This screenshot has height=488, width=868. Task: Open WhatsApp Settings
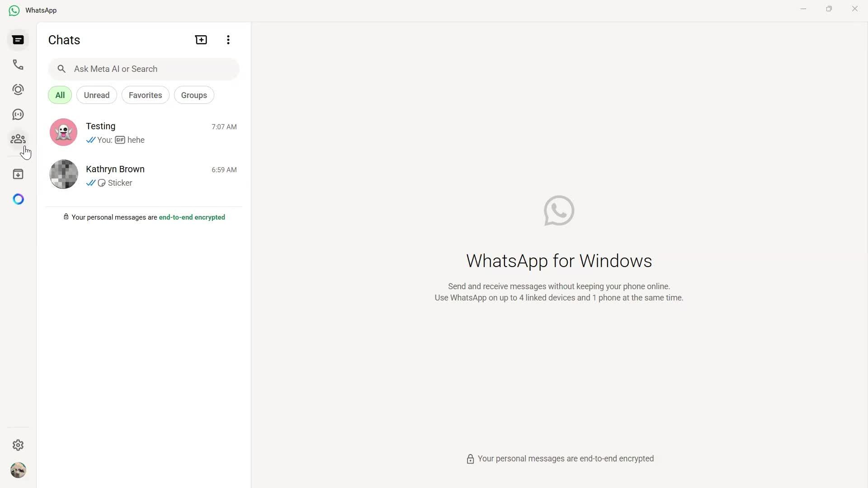coord(18,445)
